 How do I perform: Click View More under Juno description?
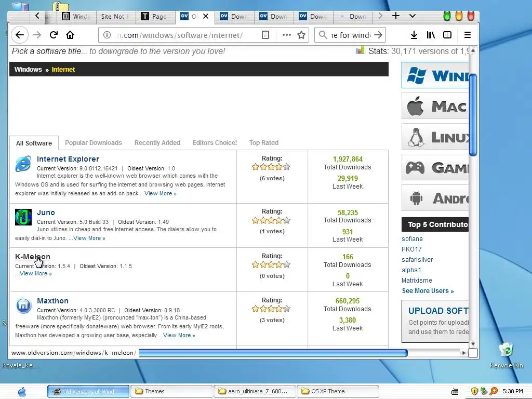[x=89, y=238]
